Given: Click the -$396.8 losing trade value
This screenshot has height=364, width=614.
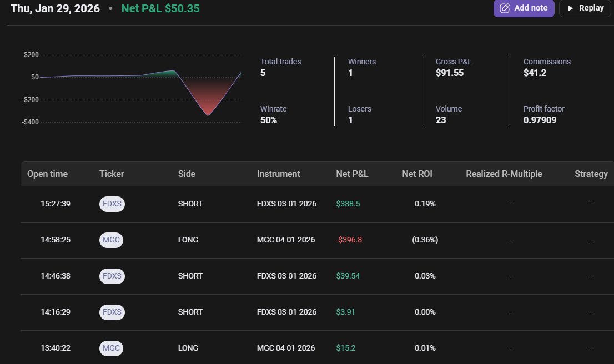Looking at the screenshot, I should pos(349,240).
